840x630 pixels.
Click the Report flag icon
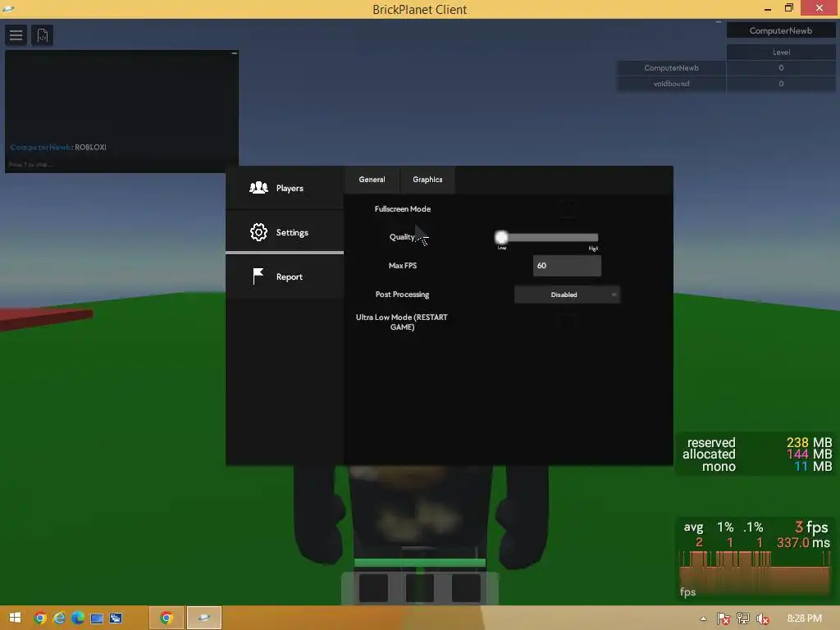point(258,276)
